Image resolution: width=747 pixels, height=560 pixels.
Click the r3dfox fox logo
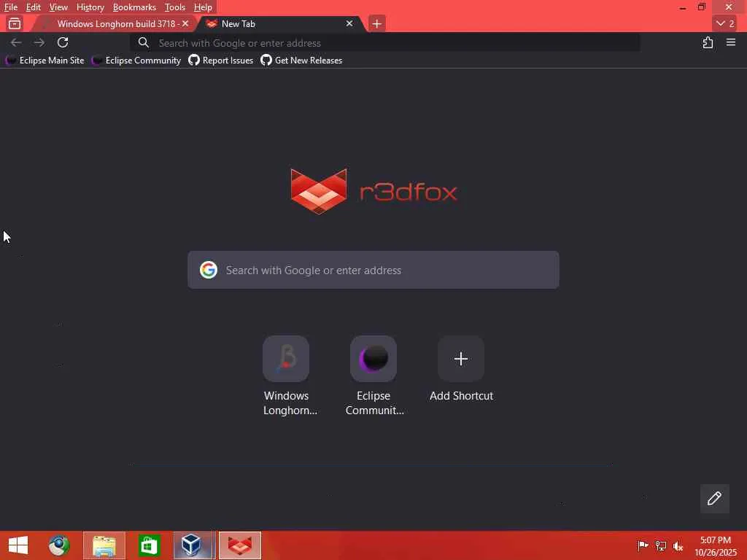tap(319, 192)
